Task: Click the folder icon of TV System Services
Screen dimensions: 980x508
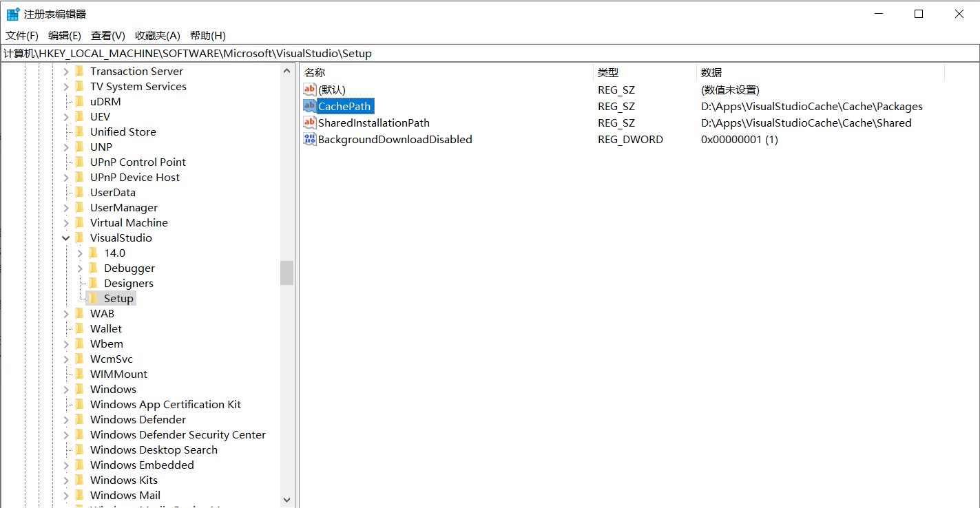Action: [79, 86]
